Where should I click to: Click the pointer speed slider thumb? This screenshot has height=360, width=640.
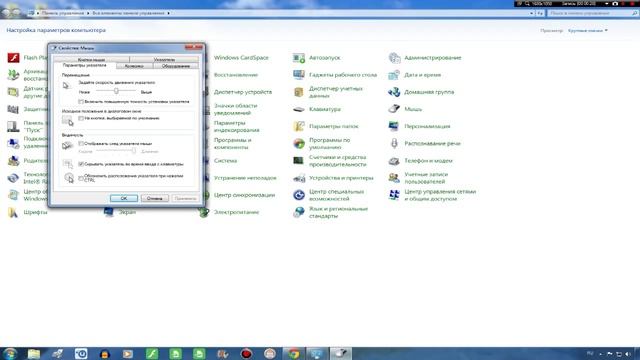click(116, 91)
